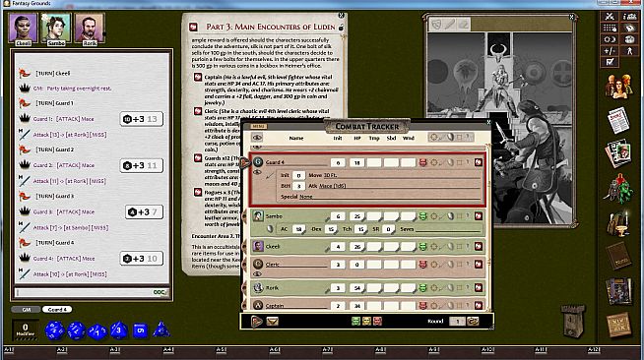Open the Library brown book icon
The image size is (644, 360).
618,257
